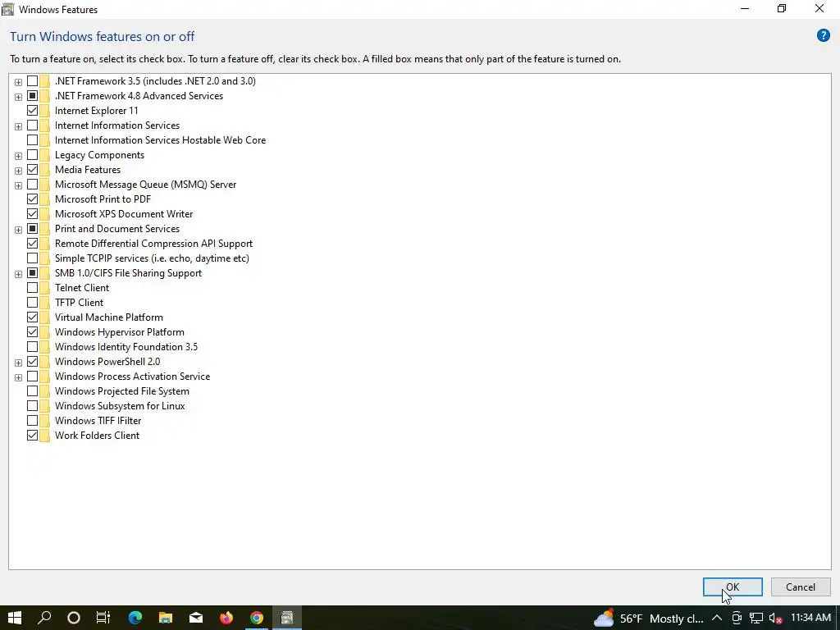Show hidden tray icons chevron

coord(717,619)
